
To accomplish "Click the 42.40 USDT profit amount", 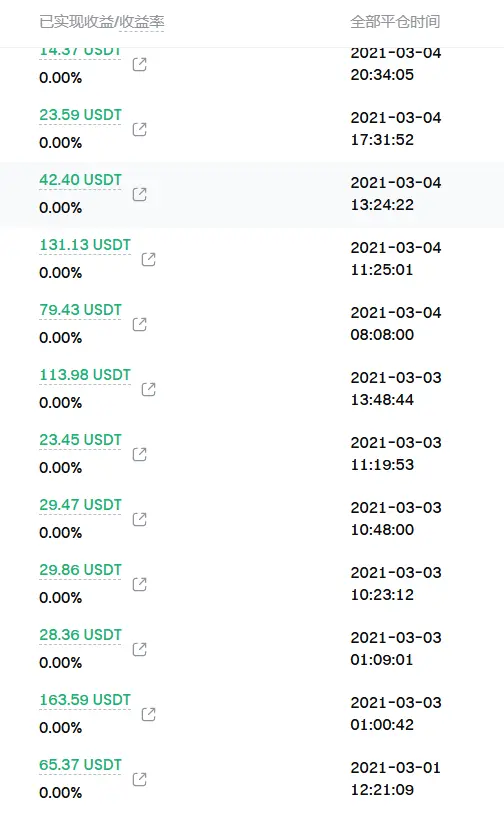I will (80, 180).
